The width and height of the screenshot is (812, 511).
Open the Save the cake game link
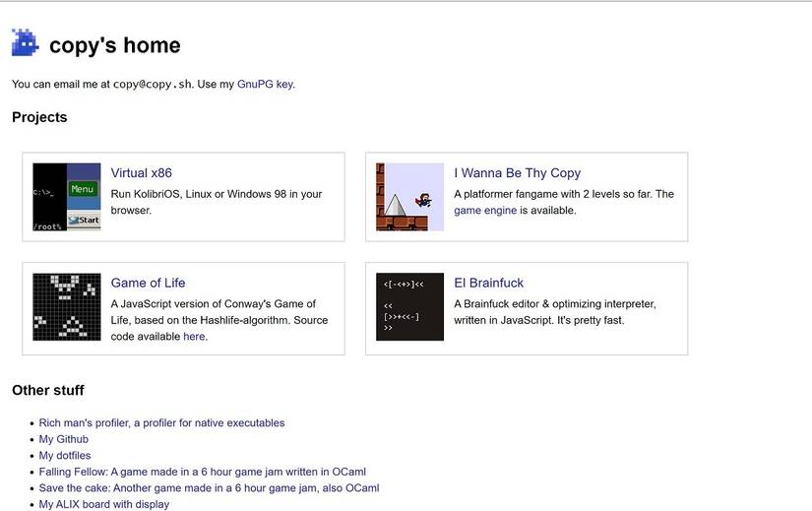coord(210,488)
